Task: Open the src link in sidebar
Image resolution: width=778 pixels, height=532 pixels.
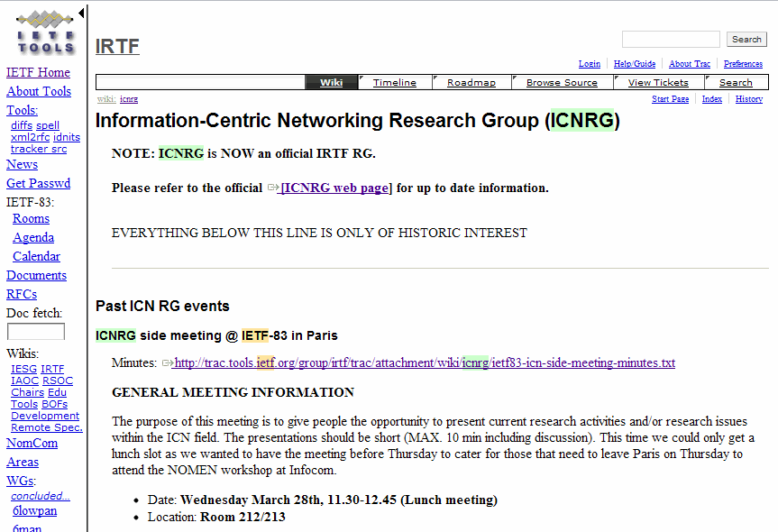Action: click(x=59, y=149)
